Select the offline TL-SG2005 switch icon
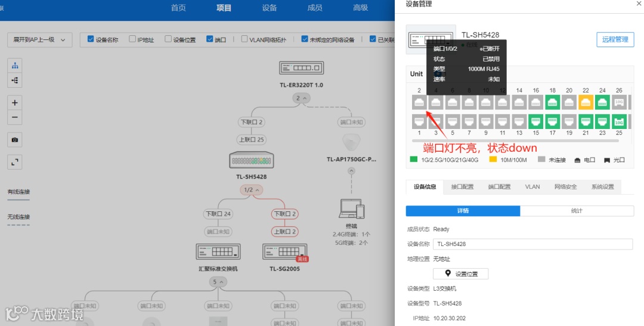 284,252
